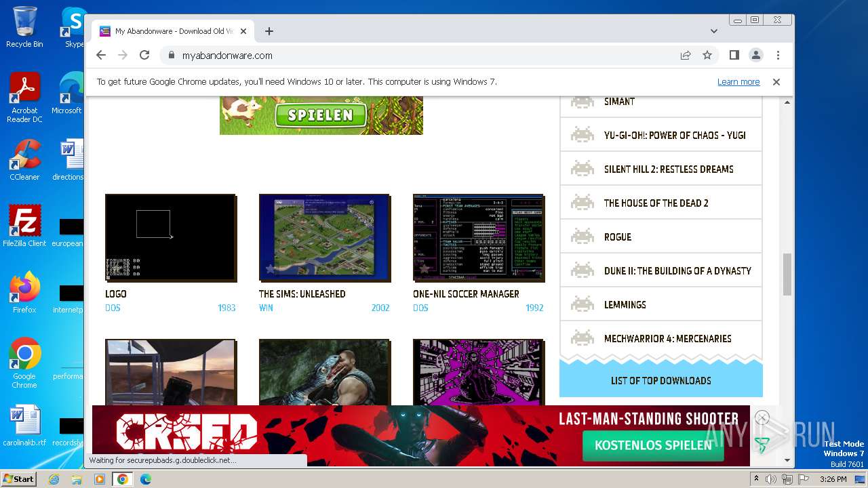This screenshot has width=868, height=488.
Task: Select the Firefox desktop icon
Action: [x=24, y=293]
